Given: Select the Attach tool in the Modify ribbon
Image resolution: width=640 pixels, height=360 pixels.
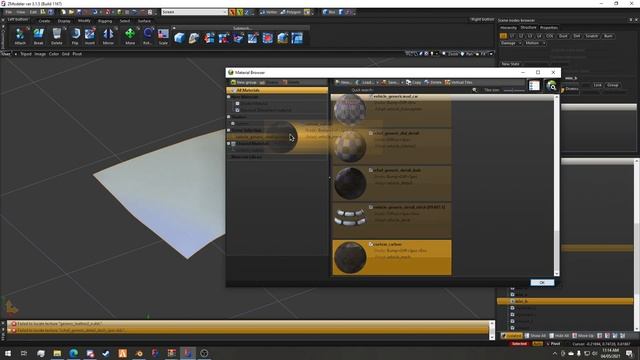Looking at the screenshot, I should click(x=20, y=36).
